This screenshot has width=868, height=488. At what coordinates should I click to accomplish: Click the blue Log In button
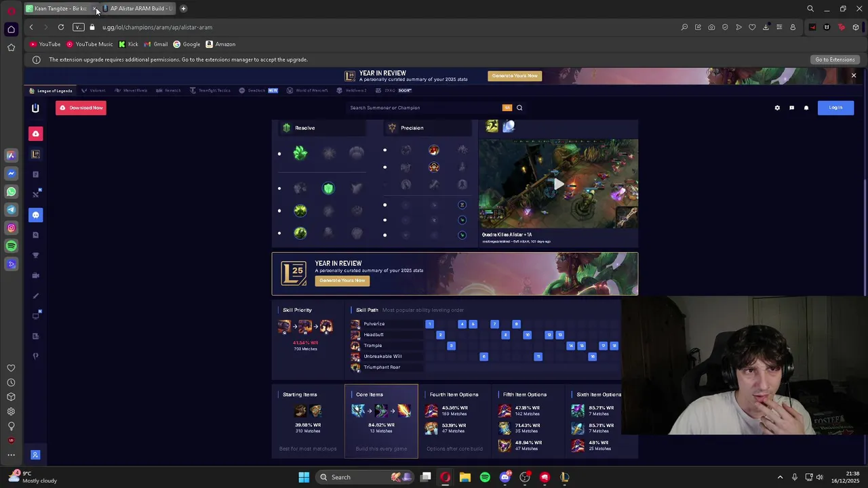pos(835,108)
